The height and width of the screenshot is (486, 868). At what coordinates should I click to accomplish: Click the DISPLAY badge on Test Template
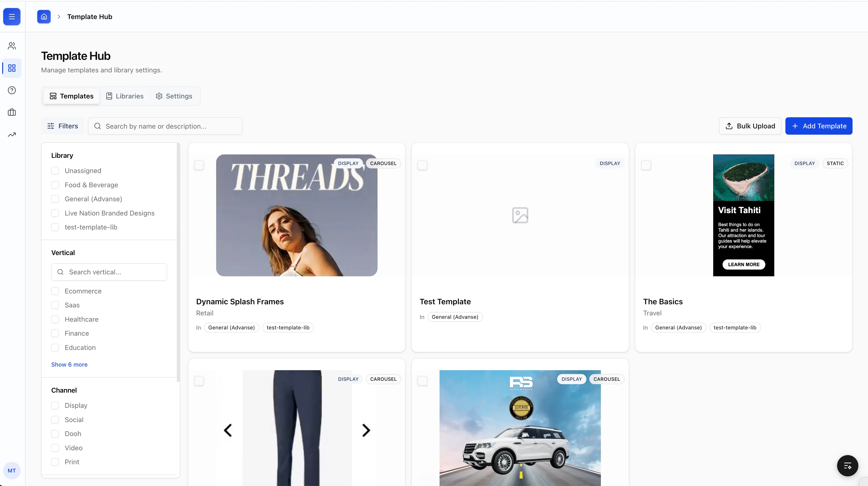pos(610,164)
